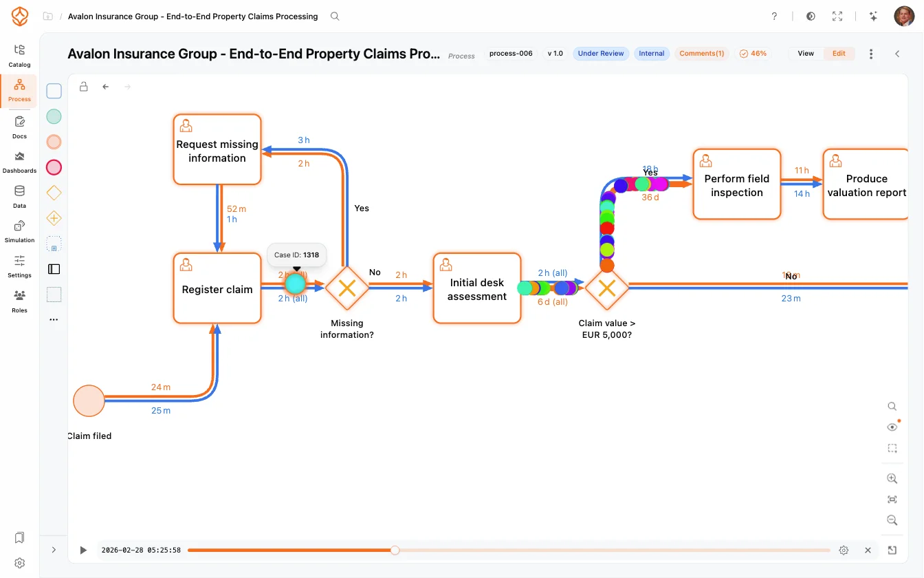Toggle the canvas lock icon

(x=83, y=87)
